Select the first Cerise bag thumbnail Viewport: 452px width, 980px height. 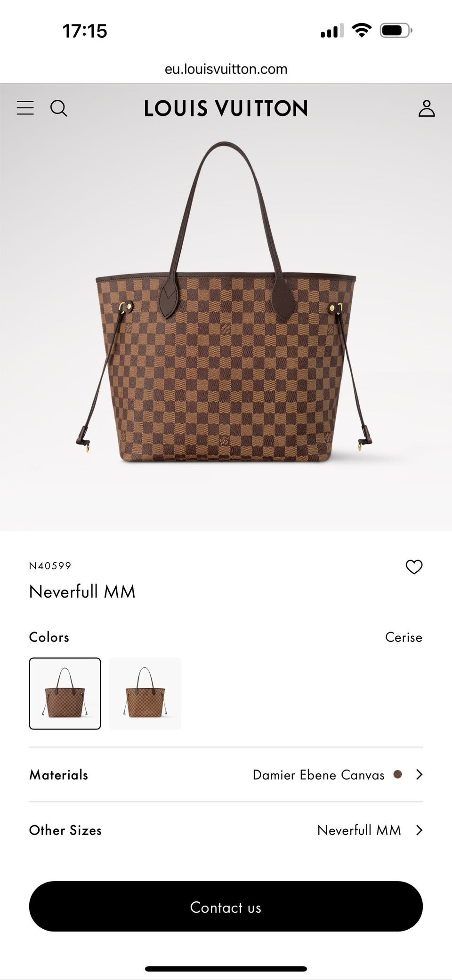(65, 693)
